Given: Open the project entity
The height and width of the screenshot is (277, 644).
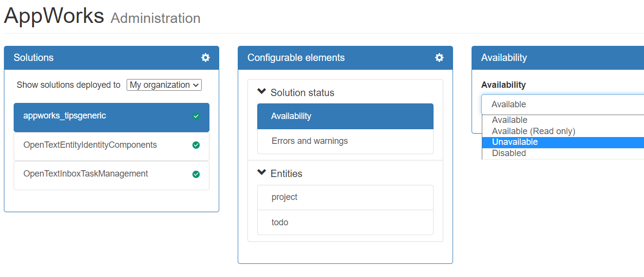Looking at the screenshot, I should (284, 197).
